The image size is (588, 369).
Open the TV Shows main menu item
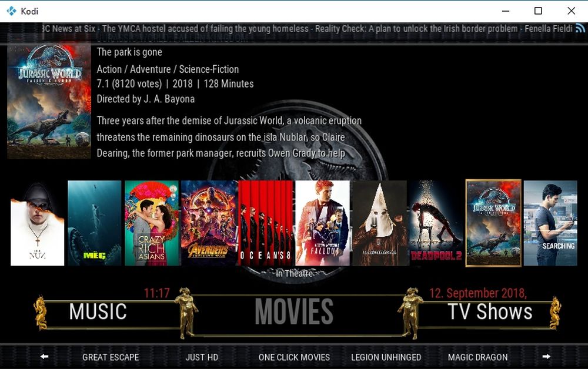click(x=490, y=311)
